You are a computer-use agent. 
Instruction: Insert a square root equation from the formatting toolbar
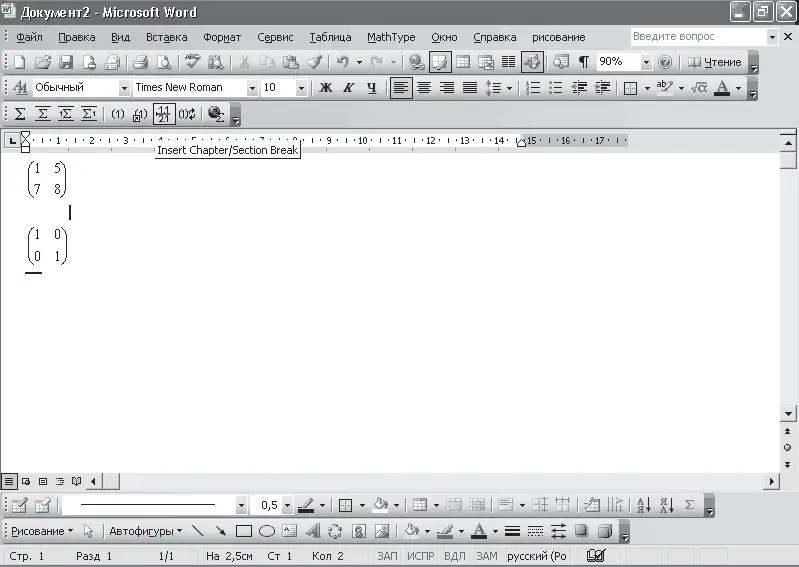699,88
